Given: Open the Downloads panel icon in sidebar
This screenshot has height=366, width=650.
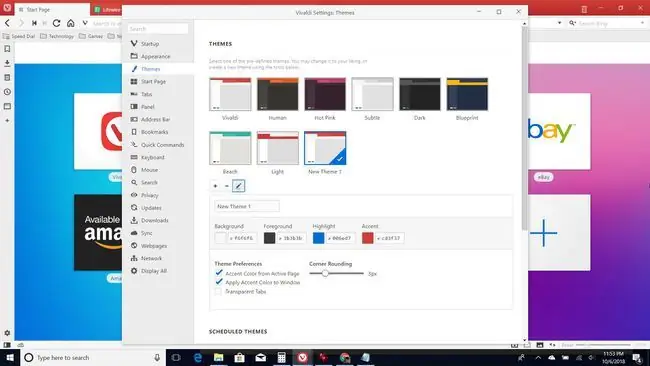Looking at the screenshot, I should 7,63.
